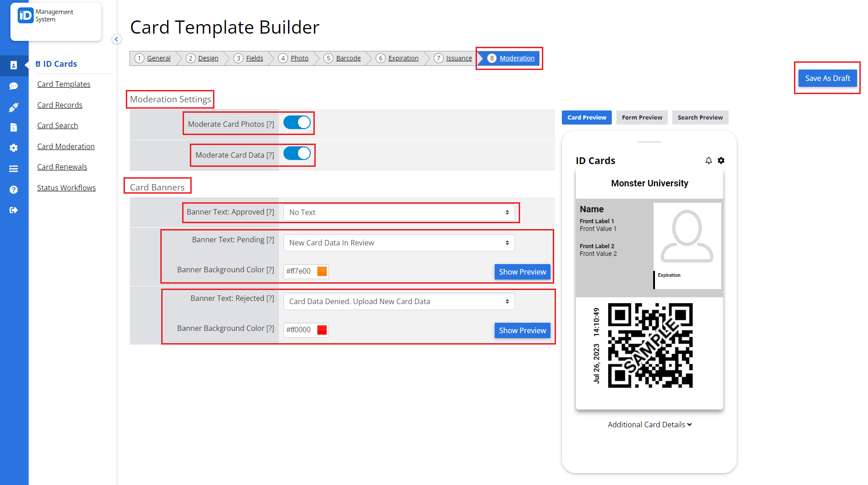Open the gear icon on card preview

[721, 160]
